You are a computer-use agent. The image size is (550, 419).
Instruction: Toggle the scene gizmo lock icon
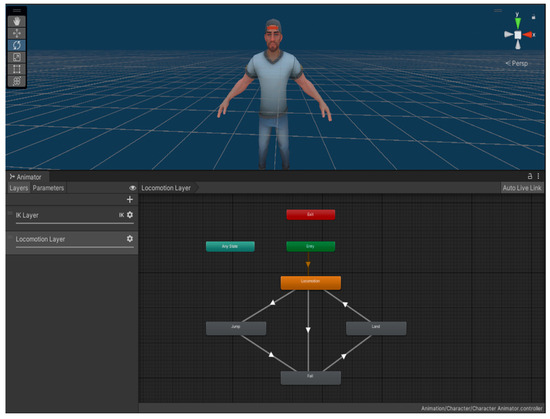coord(534,16)
